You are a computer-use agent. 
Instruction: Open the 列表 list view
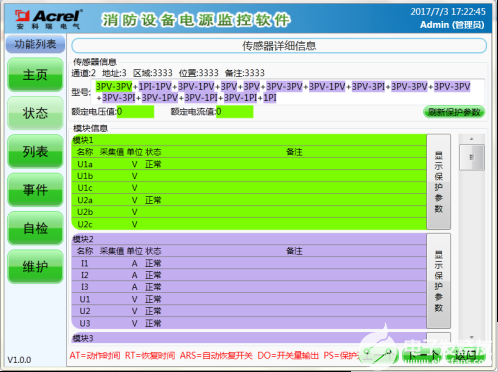[x=35, y=151]
